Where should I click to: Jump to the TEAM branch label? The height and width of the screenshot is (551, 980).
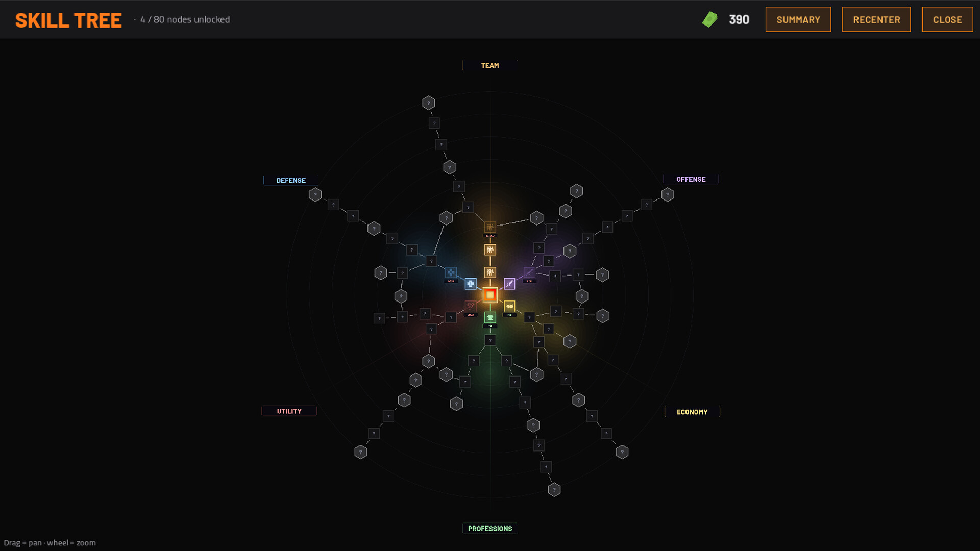490,65
